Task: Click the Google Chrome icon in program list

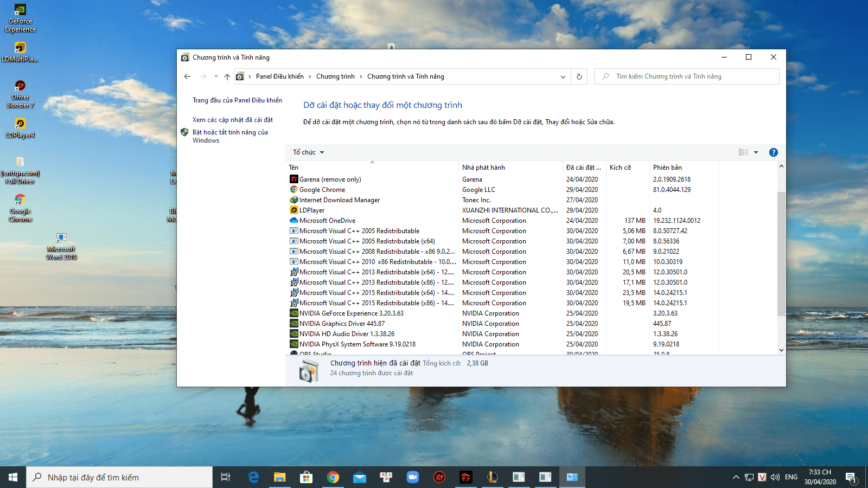Action: 294,189
